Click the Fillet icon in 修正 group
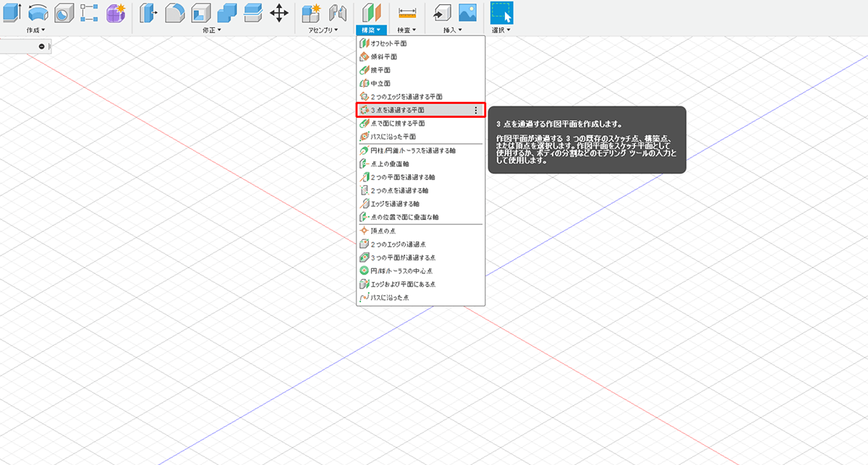The image size is (868, 465). (x=175, y=12)
